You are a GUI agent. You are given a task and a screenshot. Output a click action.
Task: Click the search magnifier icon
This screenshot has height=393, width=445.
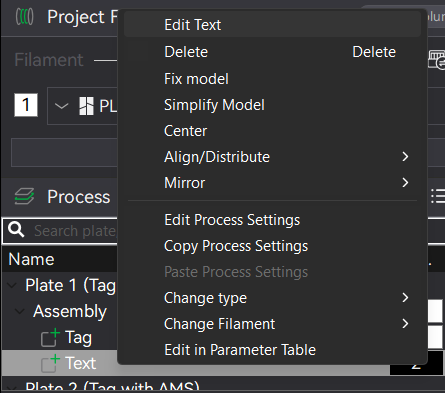click(x=16, y=230)
